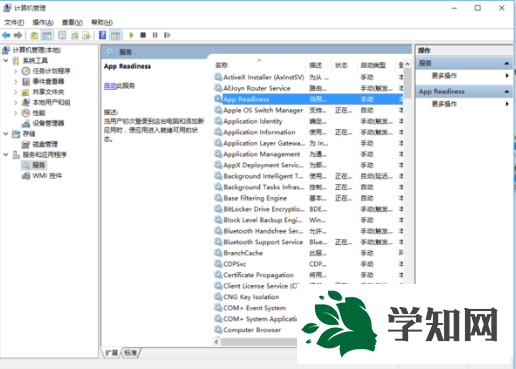The height and width of the screenshot is (369, 516).
Task: Expand the 性能 tree node
Action: (16, 113)
